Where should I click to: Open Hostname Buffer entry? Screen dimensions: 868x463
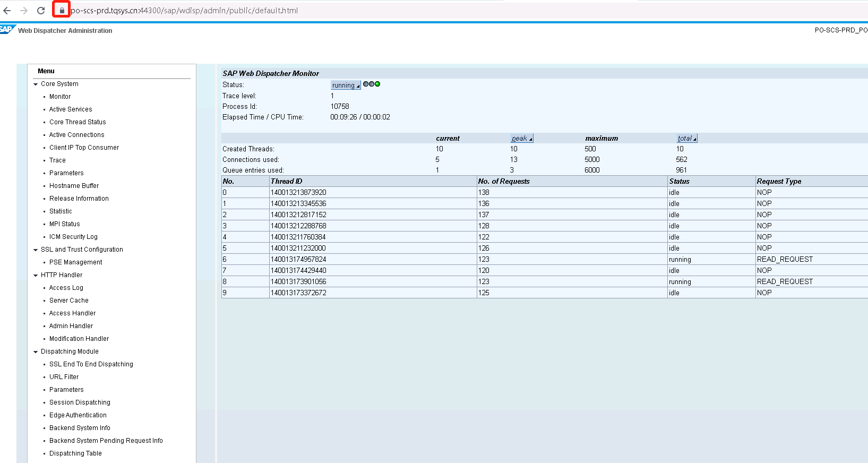74,186
